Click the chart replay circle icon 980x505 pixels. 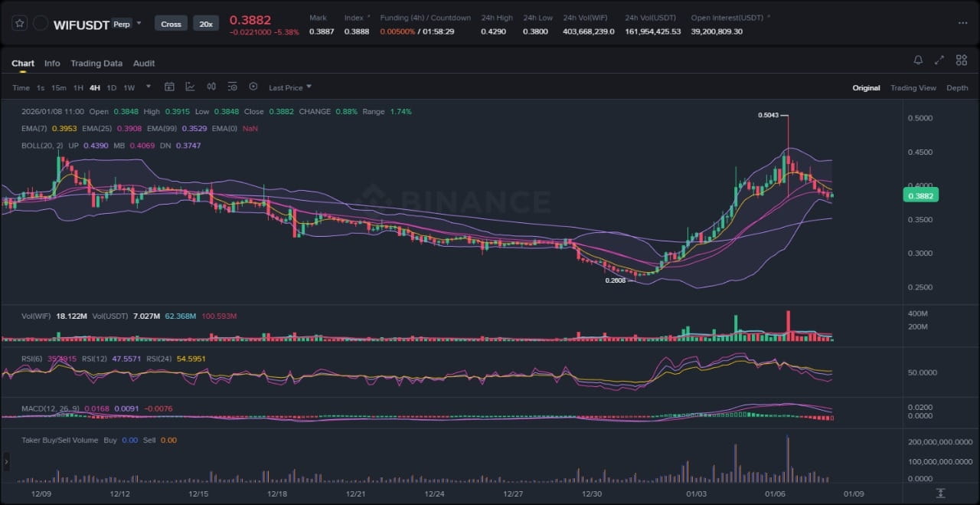253,87
